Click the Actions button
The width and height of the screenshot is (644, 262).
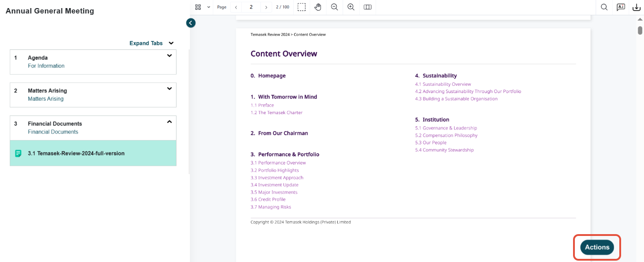pos(597,247)
